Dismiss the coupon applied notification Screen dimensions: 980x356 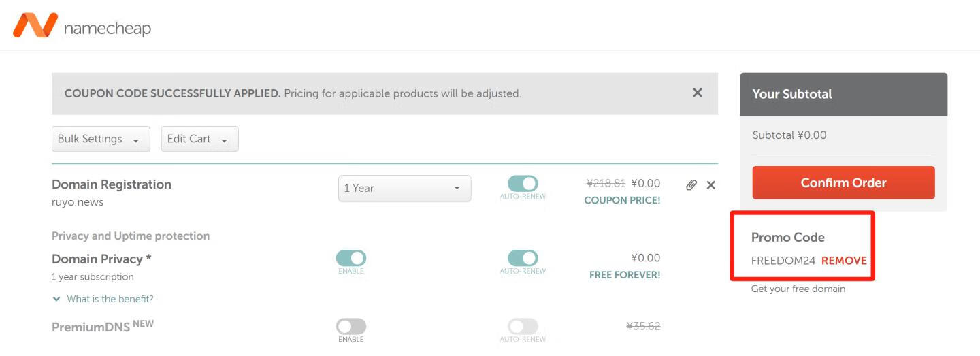697,93
